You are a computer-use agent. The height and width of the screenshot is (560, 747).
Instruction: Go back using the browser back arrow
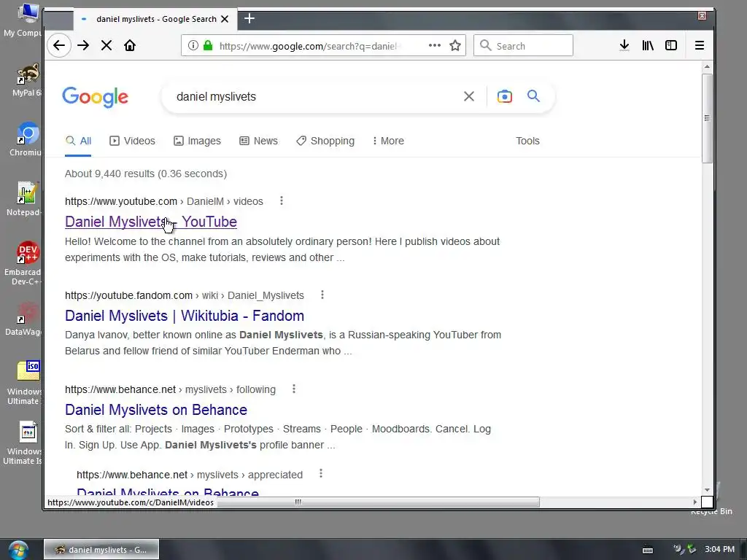point(59,46)
